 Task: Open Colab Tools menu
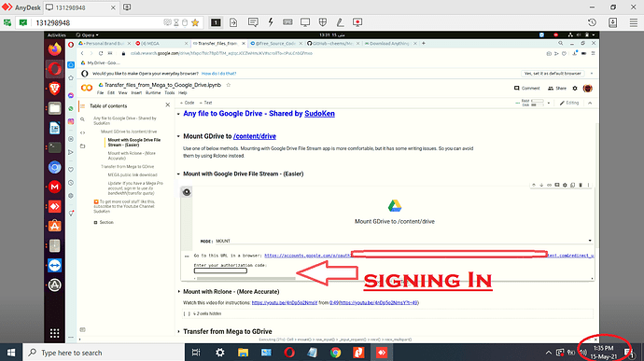click(x=170, y=93)
